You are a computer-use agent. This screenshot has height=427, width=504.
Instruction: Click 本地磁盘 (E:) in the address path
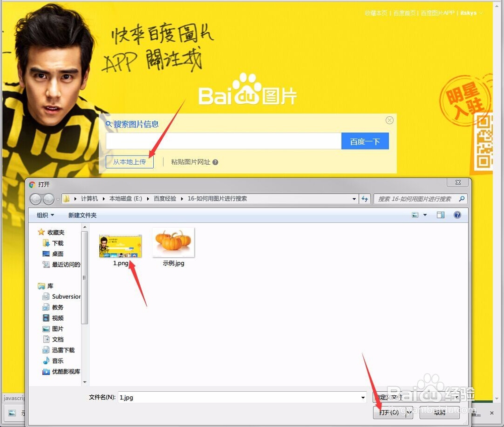tap(125, 198)
